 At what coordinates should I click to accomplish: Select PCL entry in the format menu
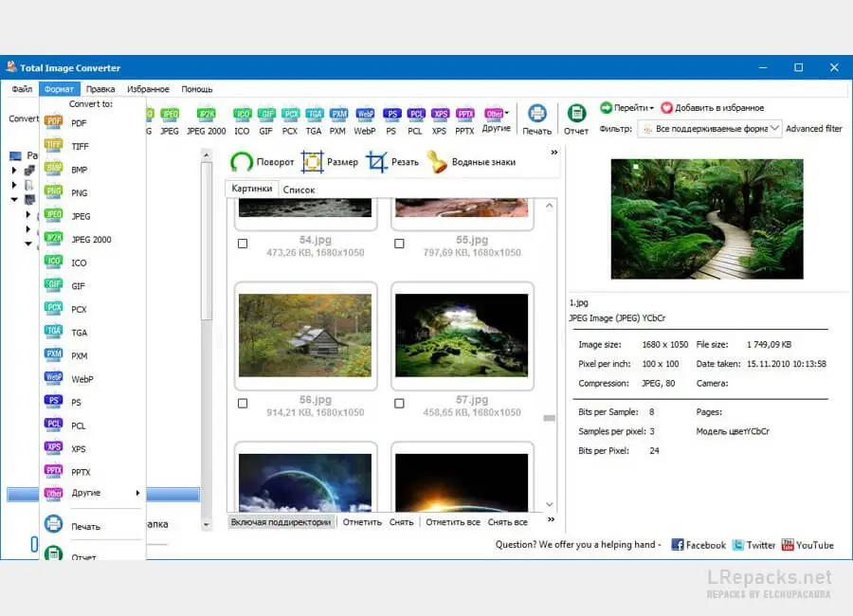[x=93, y=426]
